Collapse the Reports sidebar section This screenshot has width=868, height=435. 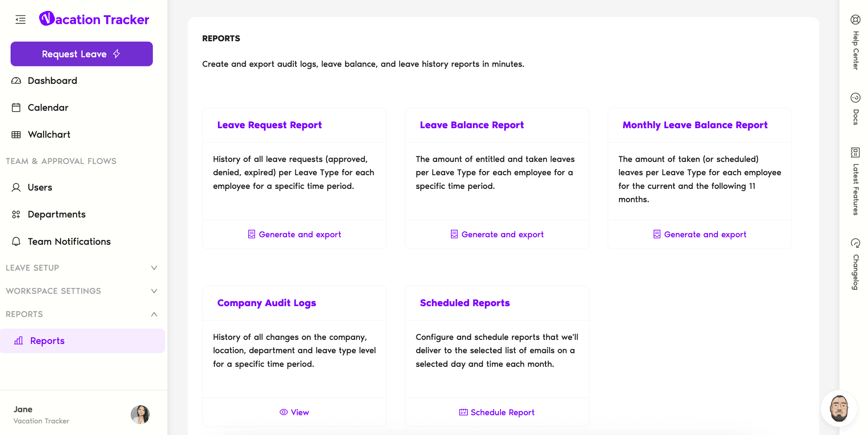pyautogui.click(x=154, y=314)
